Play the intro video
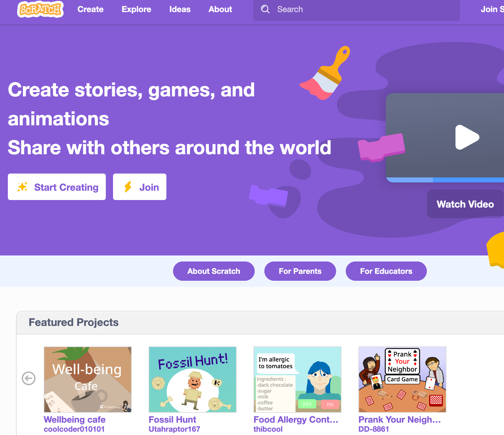Viewport: 504px width, 435px height. pos(467,137)
